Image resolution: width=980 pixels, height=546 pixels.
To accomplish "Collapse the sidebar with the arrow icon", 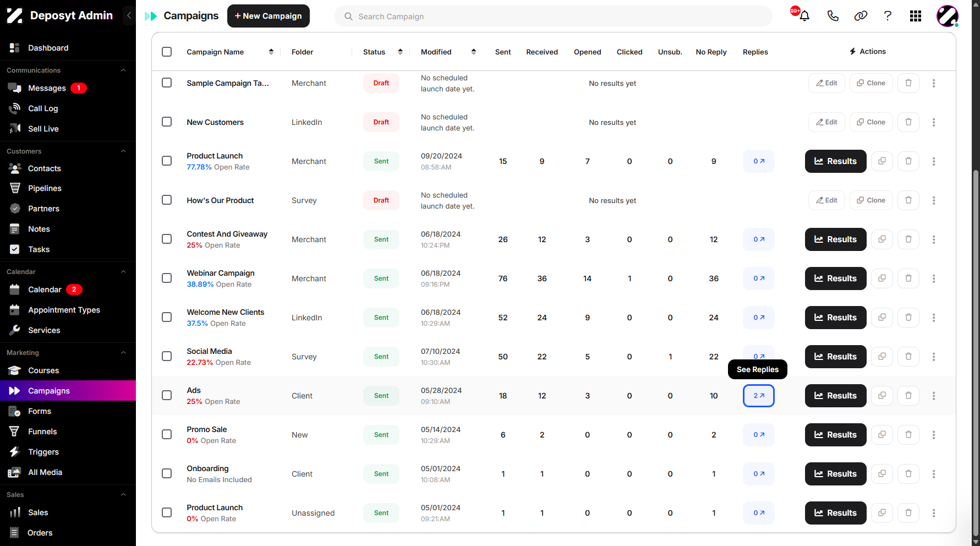I will [129, 15].
